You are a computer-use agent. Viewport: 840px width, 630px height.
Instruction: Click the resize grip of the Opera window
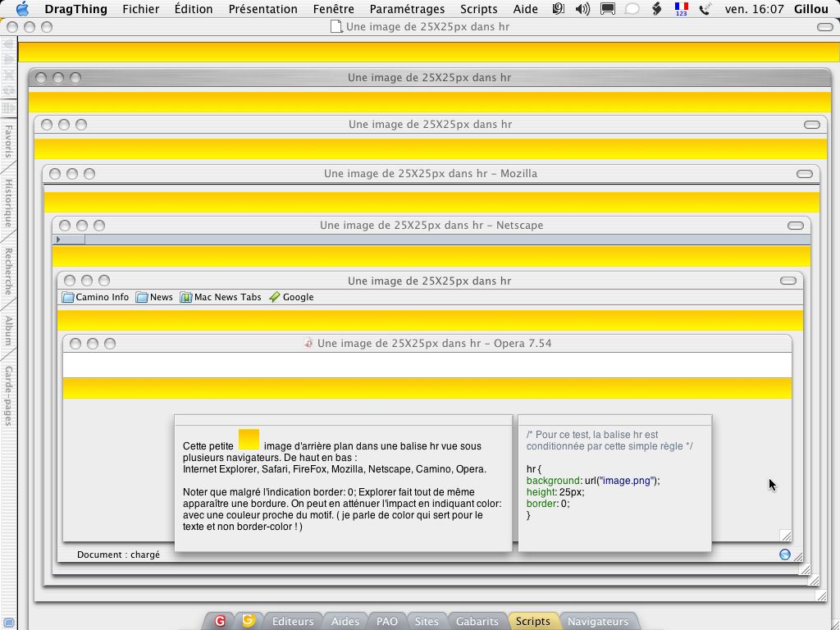(785, 536)
